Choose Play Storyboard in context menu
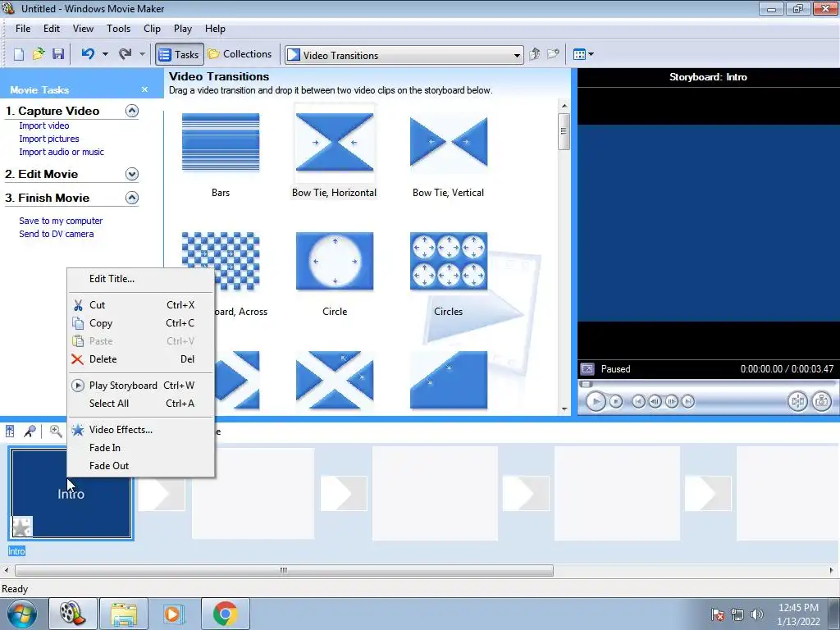840x630 pixels. [x=141, y=386]
